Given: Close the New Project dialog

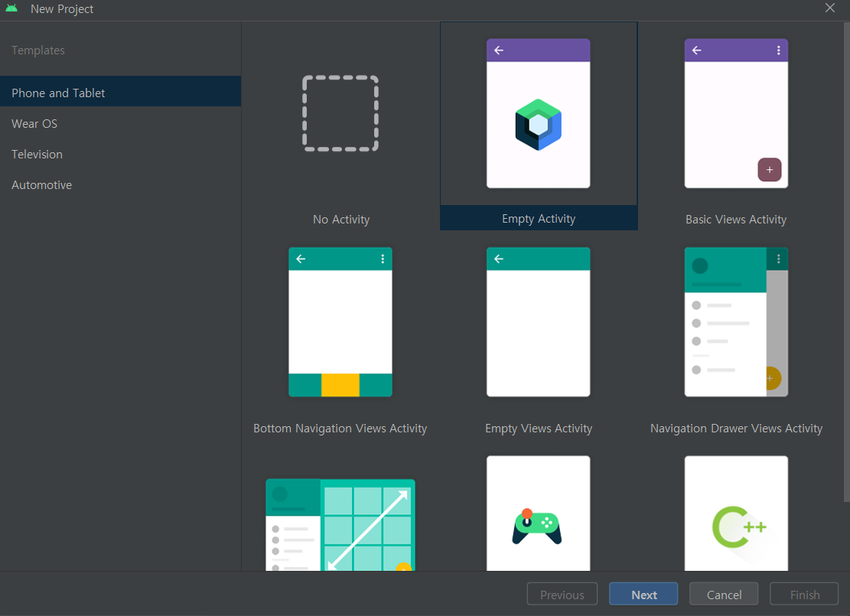Looking at the screenshot, I should click(829, 8).
